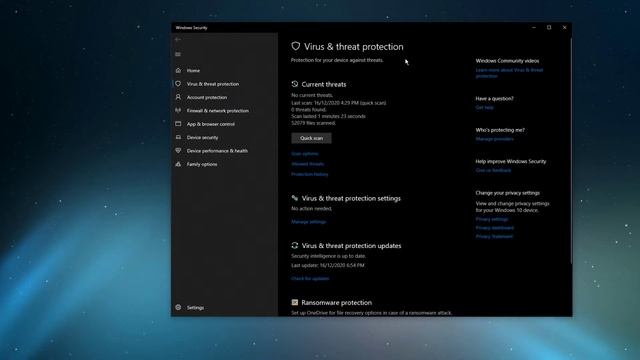View Allowed threats link
The height and width of the screenshot is (360, 640).
(307, 164)
